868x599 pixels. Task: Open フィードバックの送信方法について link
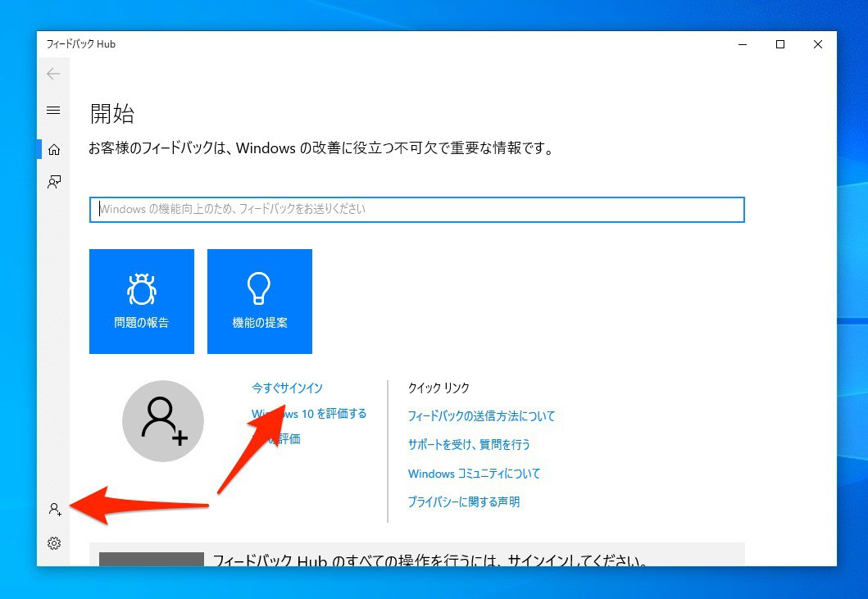pyautogui.click(x=481, y=415)
